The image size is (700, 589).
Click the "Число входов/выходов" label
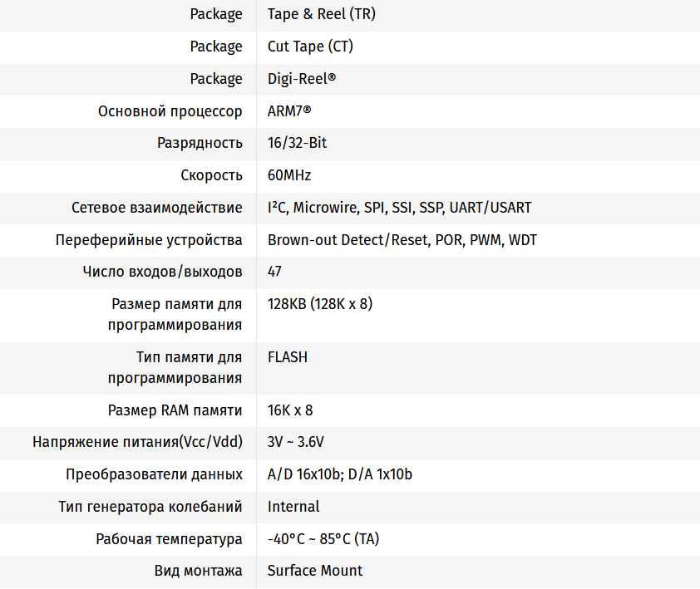click(x=163, y=272)
